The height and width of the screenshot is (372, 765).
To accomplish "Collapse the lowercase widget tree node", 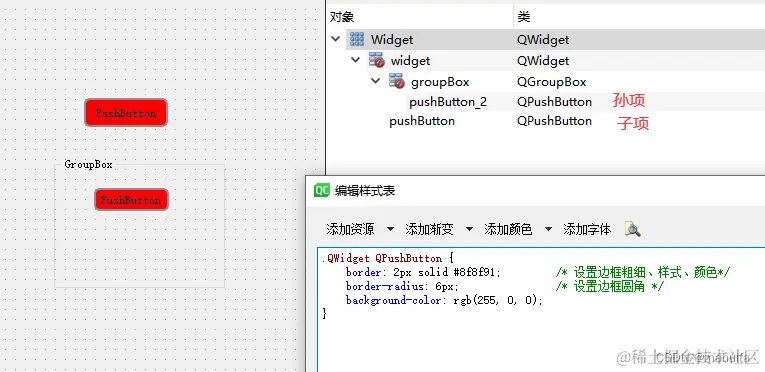I will (x=356, y=60).
